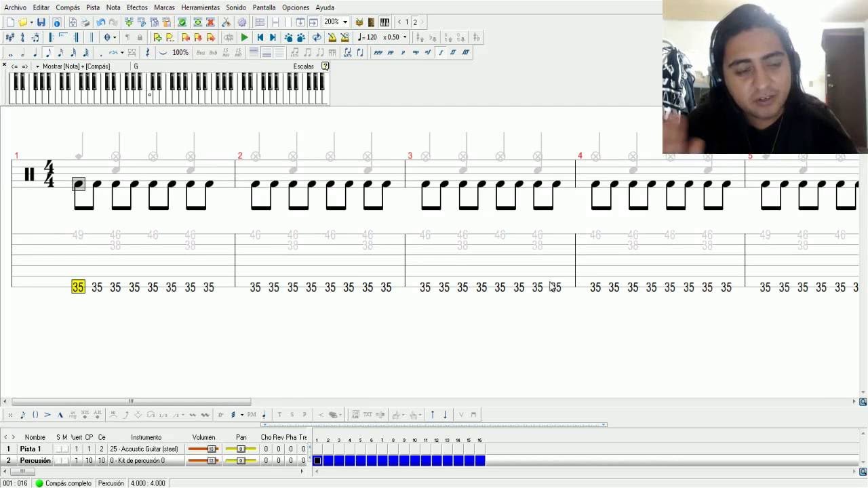
Task: Select first measure block of Percusión timeline
Action: pos(317,461)
